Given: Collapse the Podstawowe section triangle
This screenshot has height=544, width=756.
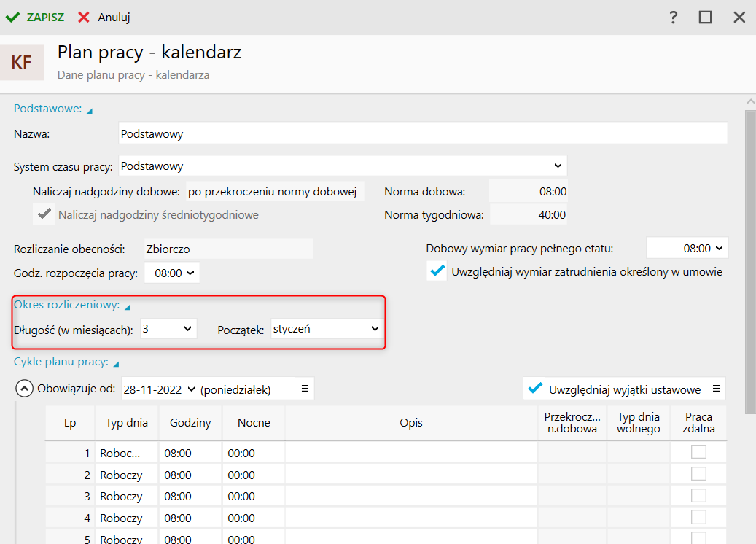Looking at the screenshot, I should [x=90, y=111].
